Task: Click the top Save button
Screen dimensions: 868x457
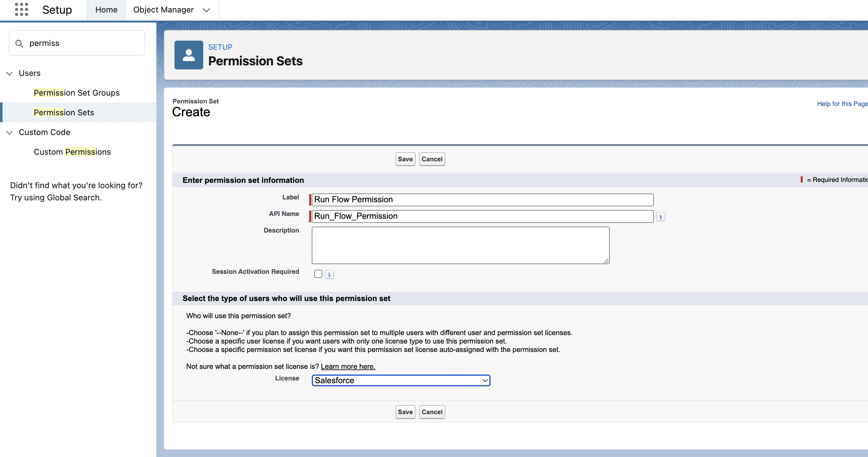Action: click(405, 159)
